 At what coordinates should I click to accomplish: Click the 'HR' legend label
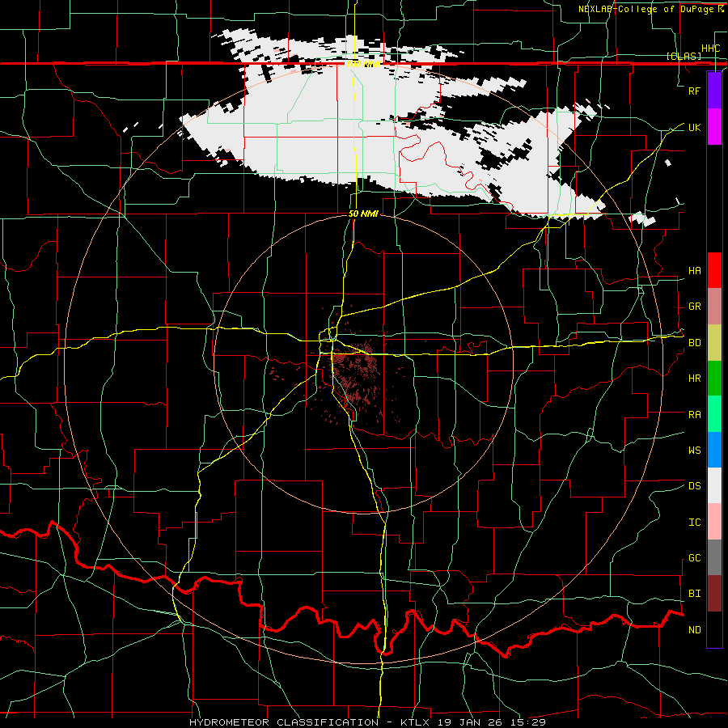[x=695, y=379]
